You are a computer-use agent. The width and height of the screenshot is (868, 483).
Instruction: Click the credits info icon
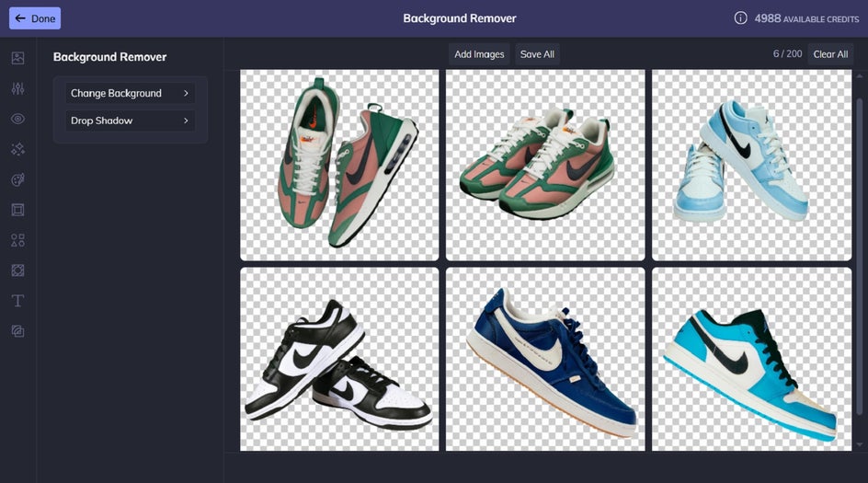740,18
